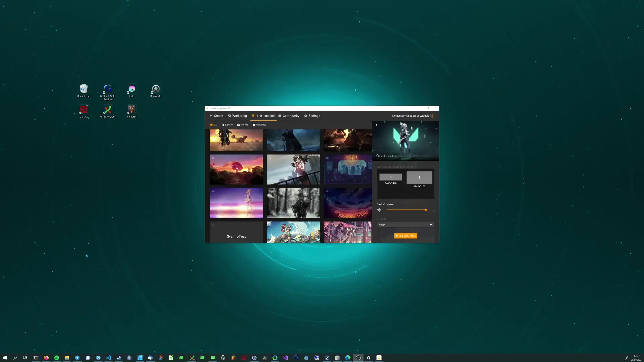Open Task View on the taskbar
This screenshot has width=644, height=362.
coord(25,358)
